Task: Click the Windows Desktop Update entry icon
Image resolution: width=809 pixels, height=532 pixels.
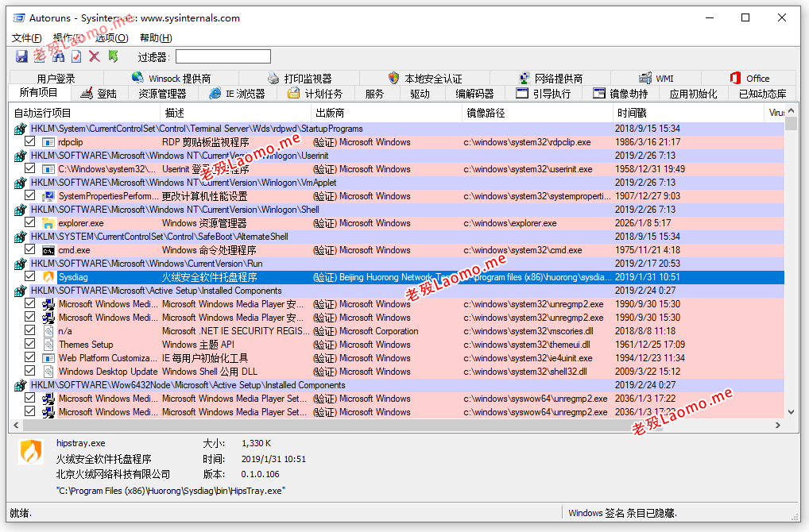Action: pos(48,372)
